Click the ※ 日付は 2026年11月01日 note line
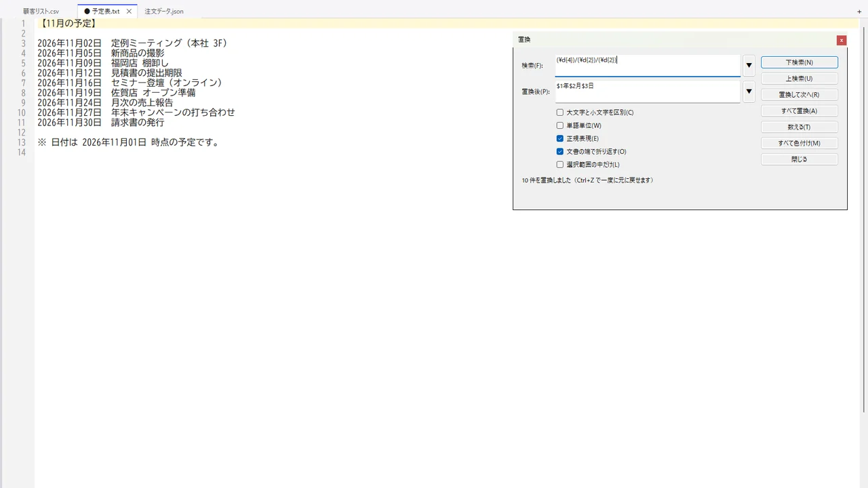The height and width of the screenshot is (488, 868). (x=128, y=142)
